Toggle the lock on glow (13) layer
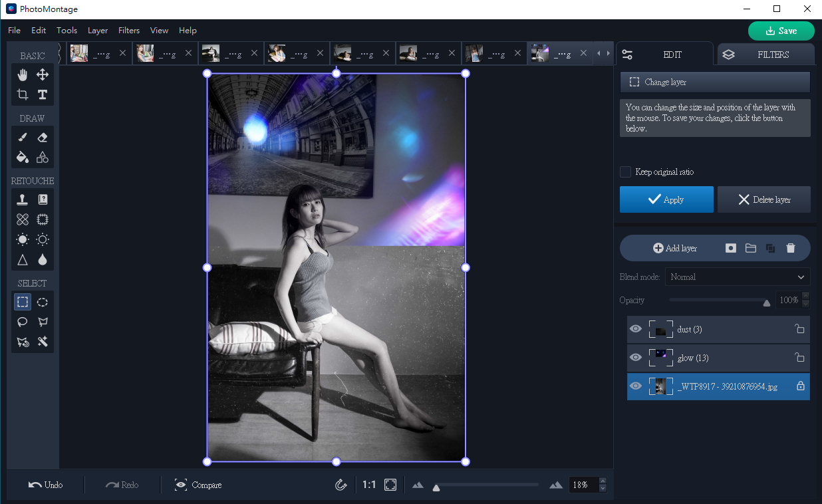822x504 pixels. click(x=800, y=358)
